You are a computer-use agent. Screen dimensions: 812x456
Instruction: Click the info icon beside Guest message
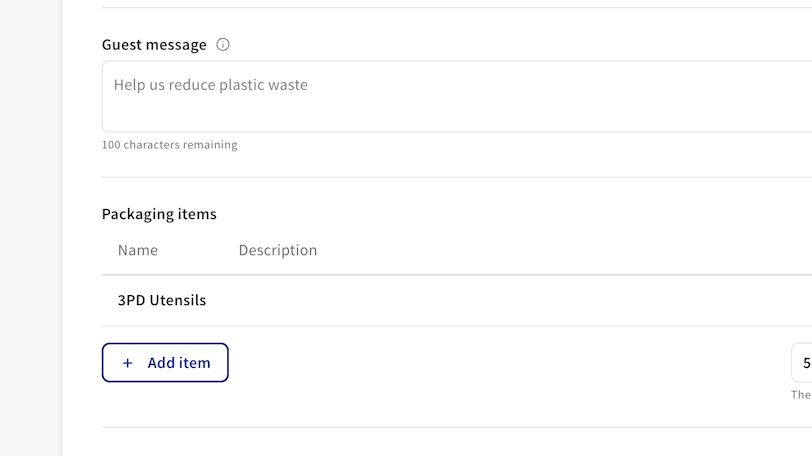pos(223,44)
